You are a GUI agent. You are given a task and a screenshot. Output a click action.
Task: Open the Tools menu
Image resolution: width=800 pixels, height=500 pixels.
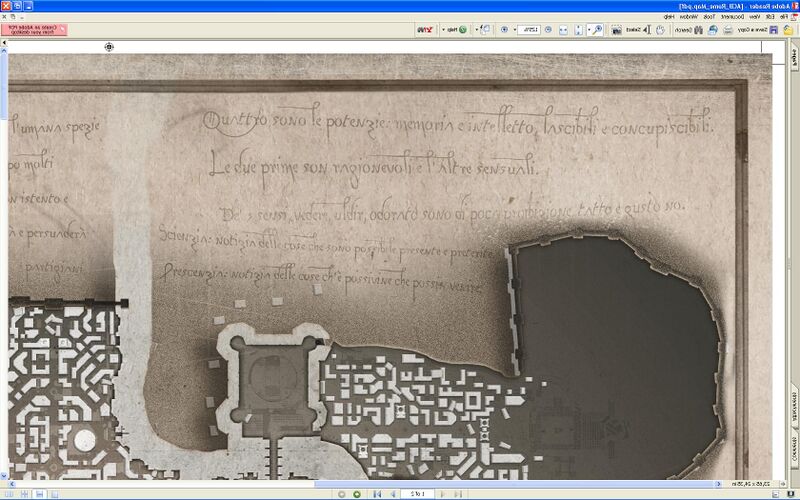[709, 17]
